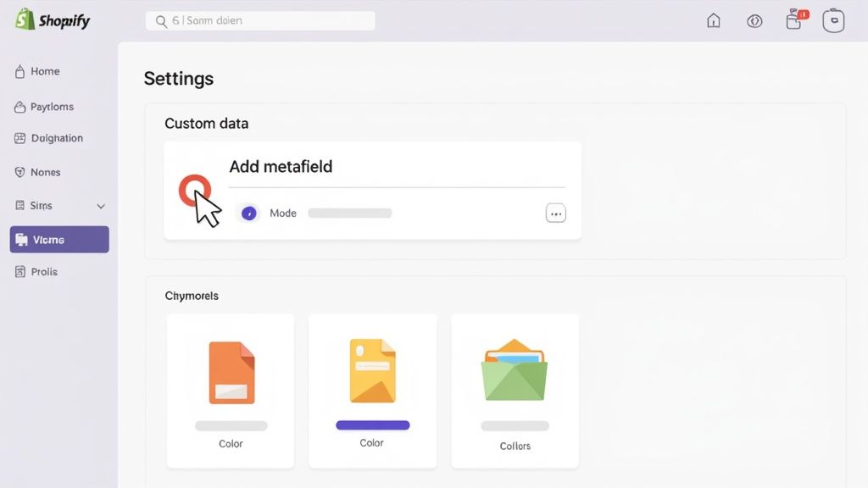Screen dimensions: 868x488
Task: Click the purple Color slider under middle card
Action: [372, 424]
